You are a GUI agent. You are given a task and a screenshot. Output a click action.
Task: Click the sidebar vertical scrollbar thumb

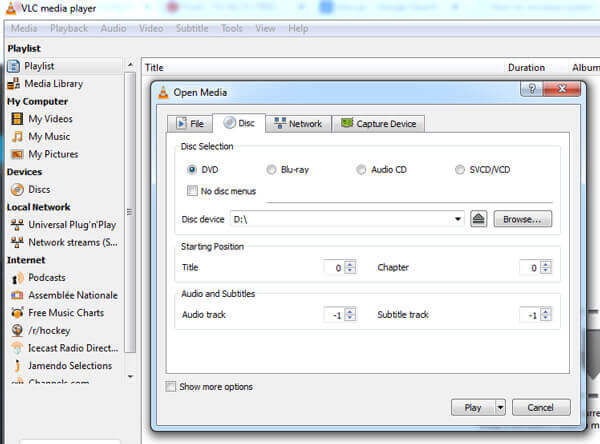point(130,212)
